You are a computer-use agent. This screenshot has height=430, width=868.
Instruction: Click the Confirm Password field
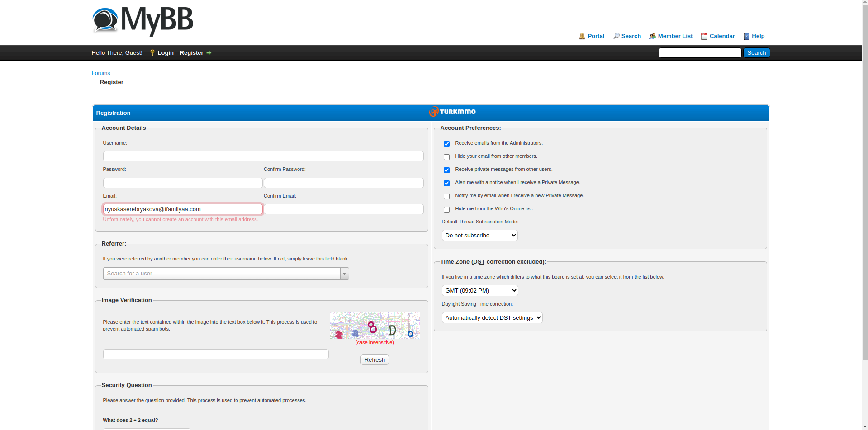click(344, 183)
